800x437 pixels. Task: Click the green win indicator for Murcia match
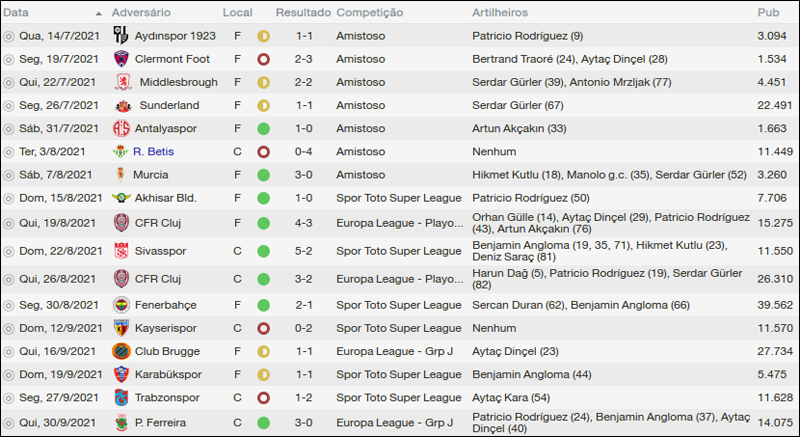264,175
